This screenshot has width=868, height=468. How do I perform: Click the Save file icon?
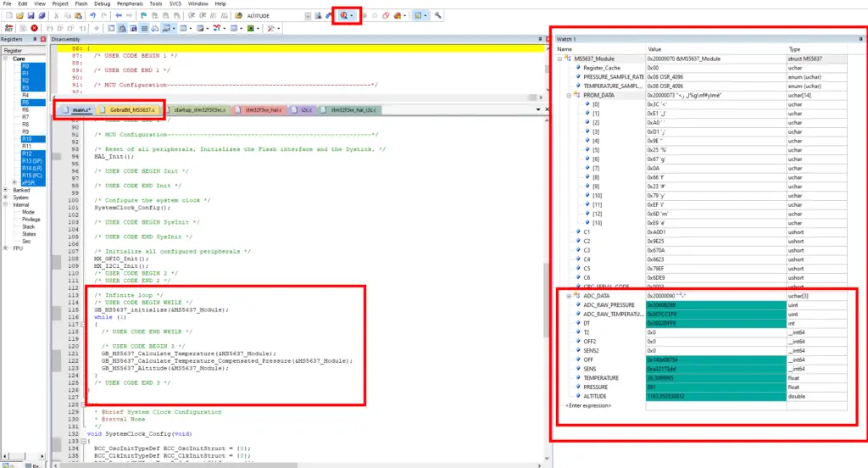pyautogui.click(x=31, y=15)
